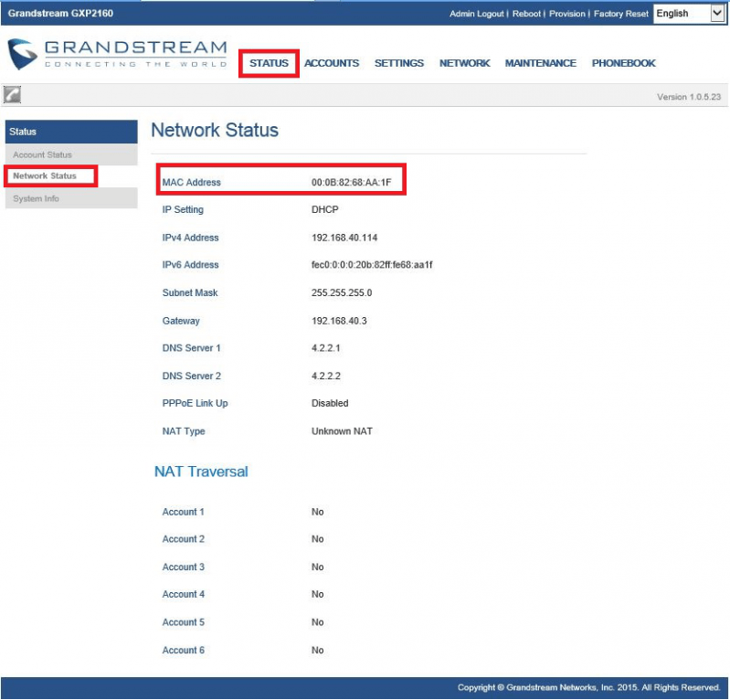Click the IPv6 Address label
The height and width of the screenshot is (700, 730).
(x=190, y=264)
